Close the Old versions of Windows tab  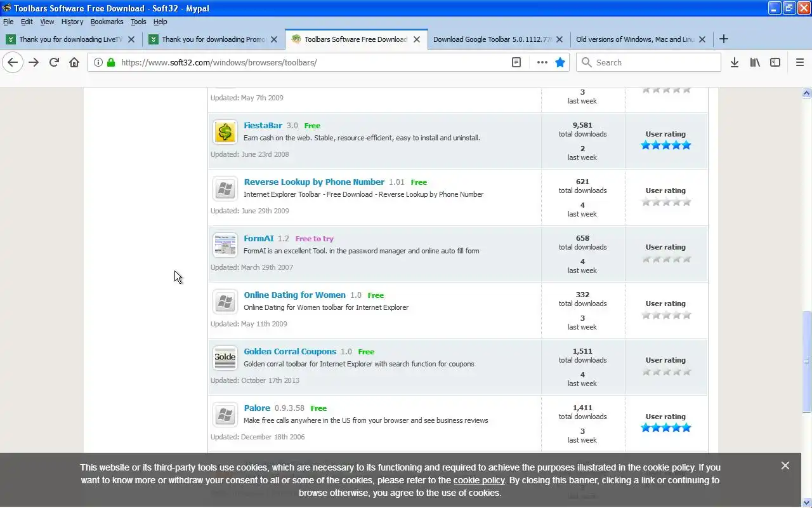pos(702,39)
